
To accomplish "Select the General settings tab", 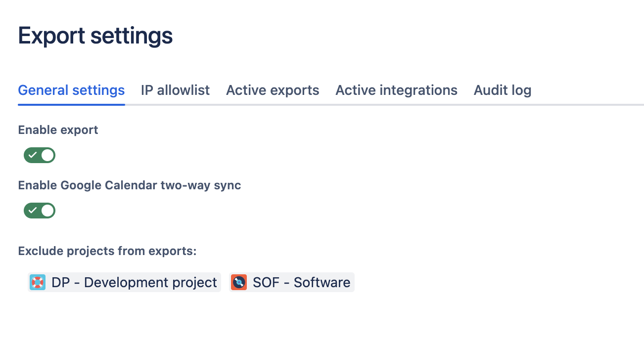I will pos(71,90).
